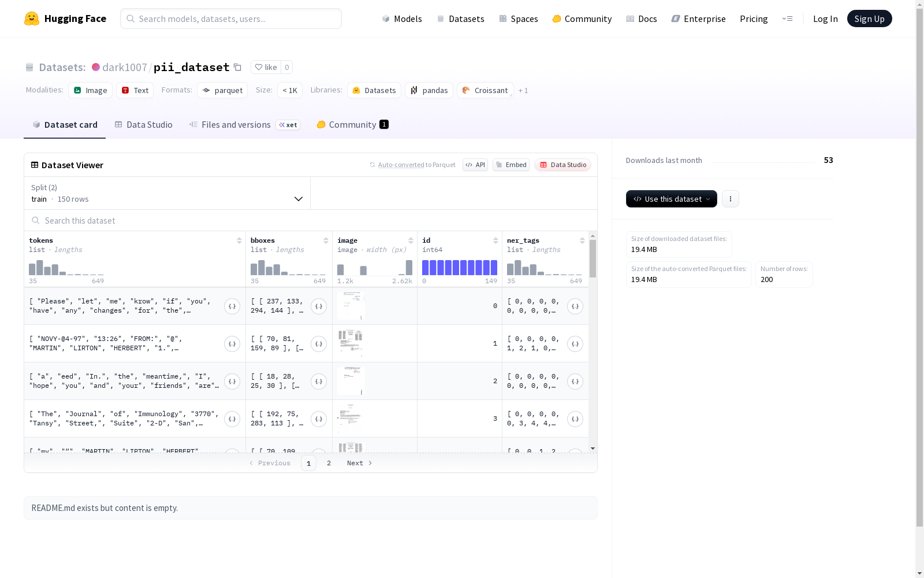Click the Embed button
The image size is (924, 578).
[x=511, y=165]
